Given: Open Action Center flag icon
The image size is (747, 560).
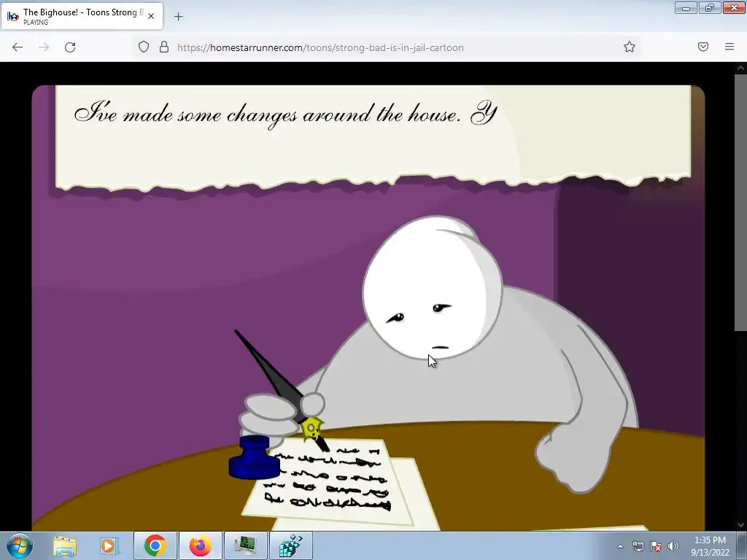Looking at the screenshot, I should pyautogui.click(x=656, y=546).
